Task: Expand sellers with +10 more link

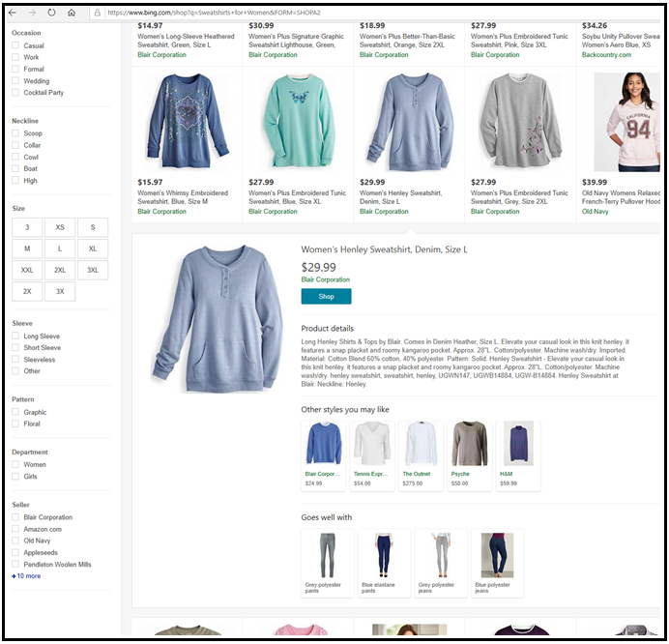Action: pos(26,575)
